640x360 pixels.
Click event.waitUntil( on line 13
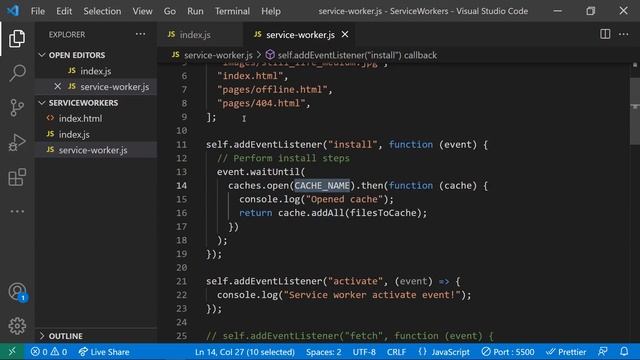point(261,172)
